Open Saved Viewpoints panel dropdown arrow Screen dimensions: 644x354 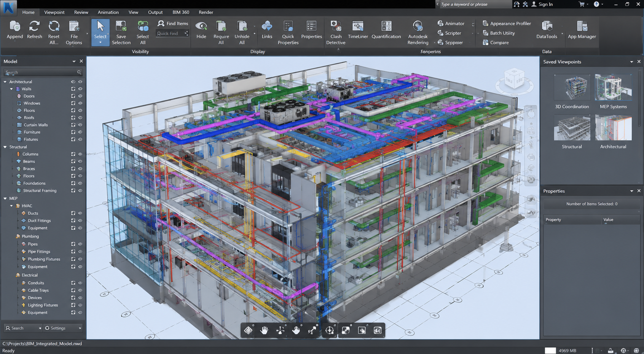[632, 62]
